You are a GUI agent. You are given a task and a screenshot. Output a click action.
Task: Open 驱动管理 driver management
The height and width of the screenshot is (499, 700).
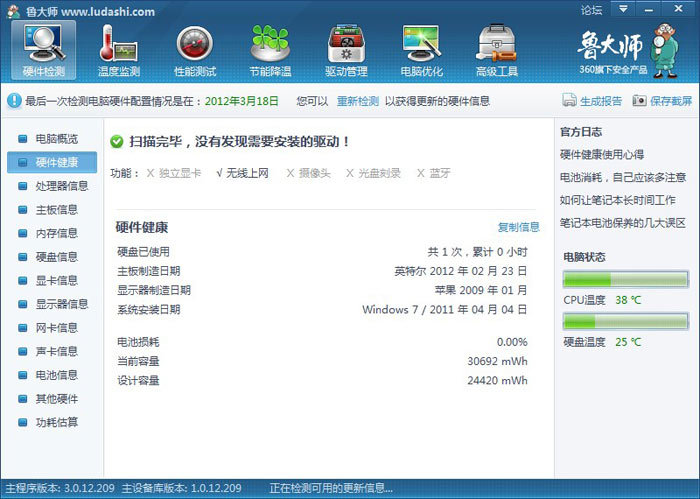pos(346,50)
